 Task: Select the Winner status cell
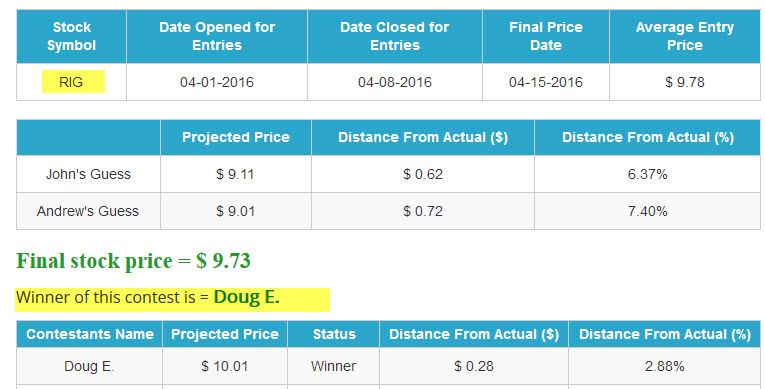334,366
